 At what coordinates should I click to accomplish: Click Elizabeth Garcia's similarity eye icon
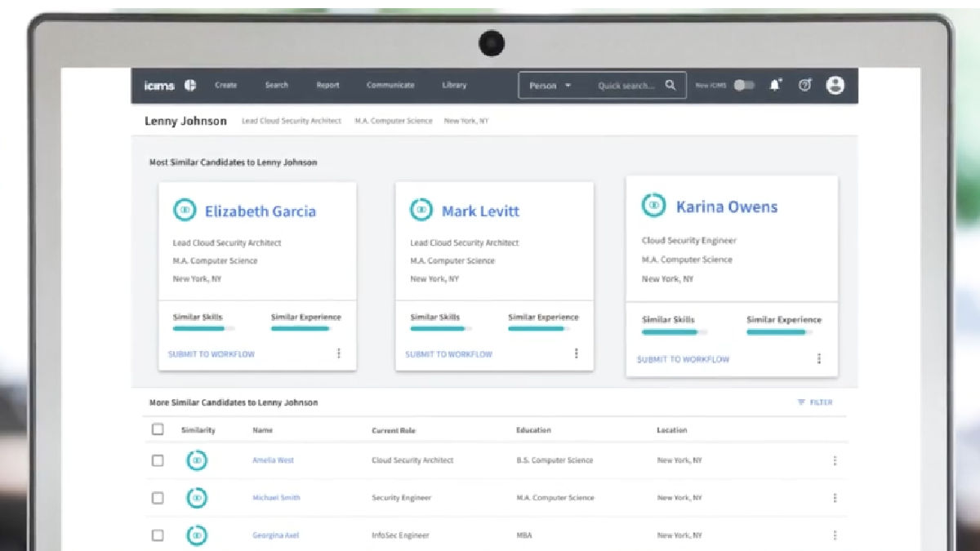pos(185,210)
